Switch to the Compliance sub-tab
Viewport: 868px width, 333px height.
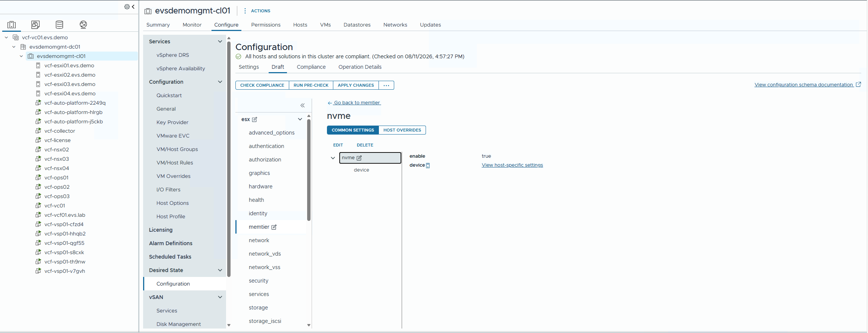pyautogui.click(x=311, y=67)
